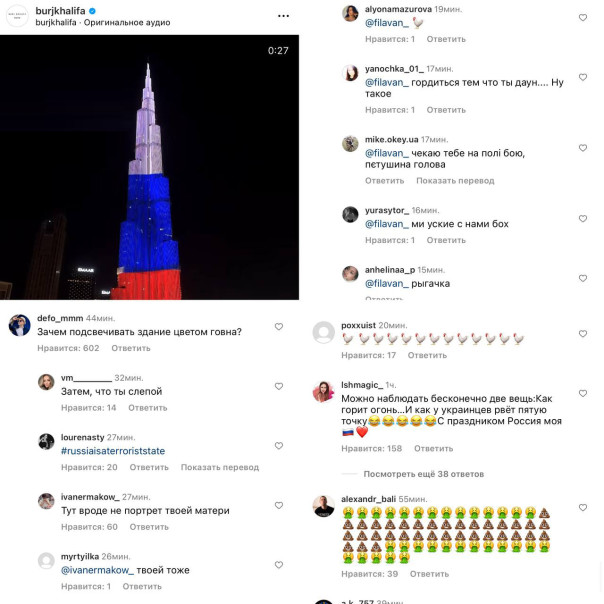This screenshot has height=604, width=604.
Task: Click the Burj Khalifa video
Action: point(149,167)
